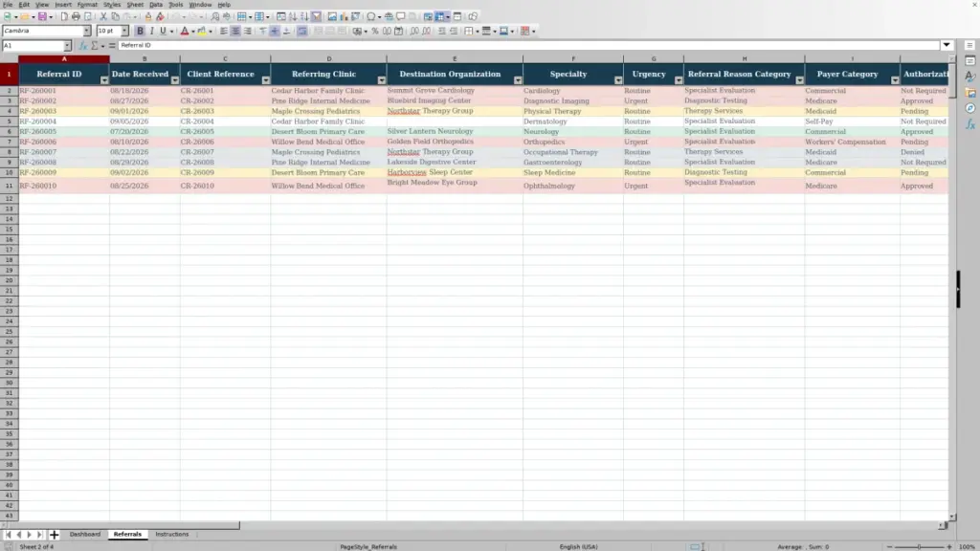Click the vertical scrollbar
Screen dimensions: 980x551
(x=952, y=288)
